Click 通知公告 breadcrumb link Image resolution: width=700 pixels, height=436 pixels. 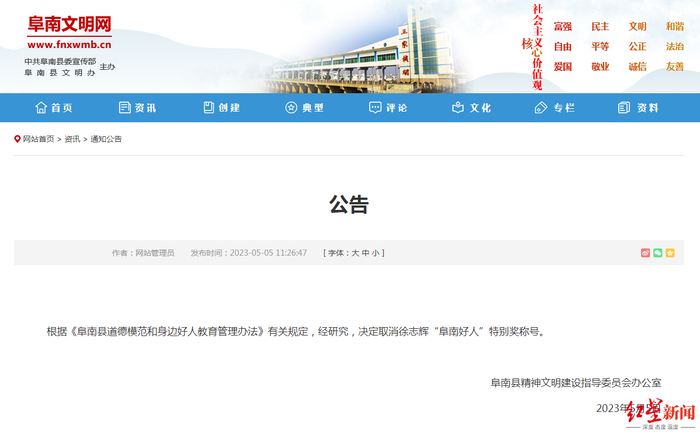pos(106,139)
